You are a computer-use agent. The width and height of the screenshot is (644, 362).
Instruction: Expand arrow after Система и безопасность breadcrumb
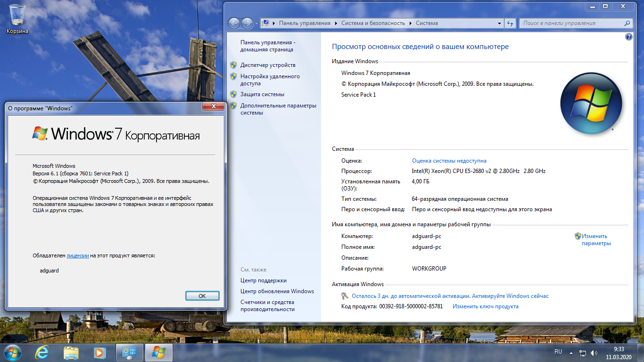[x=411, y=23]
